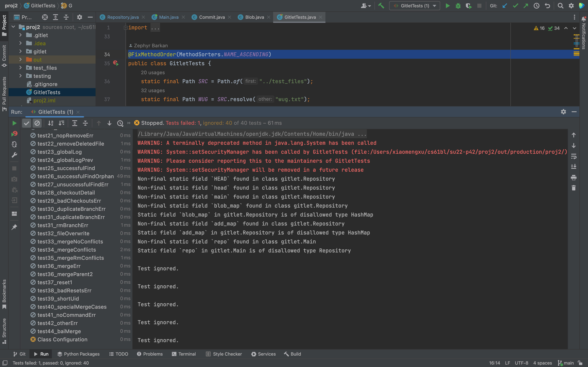
Task: Switch to the Repository.java editor tab
Action: pyautogui.click(x=123, y=17)
